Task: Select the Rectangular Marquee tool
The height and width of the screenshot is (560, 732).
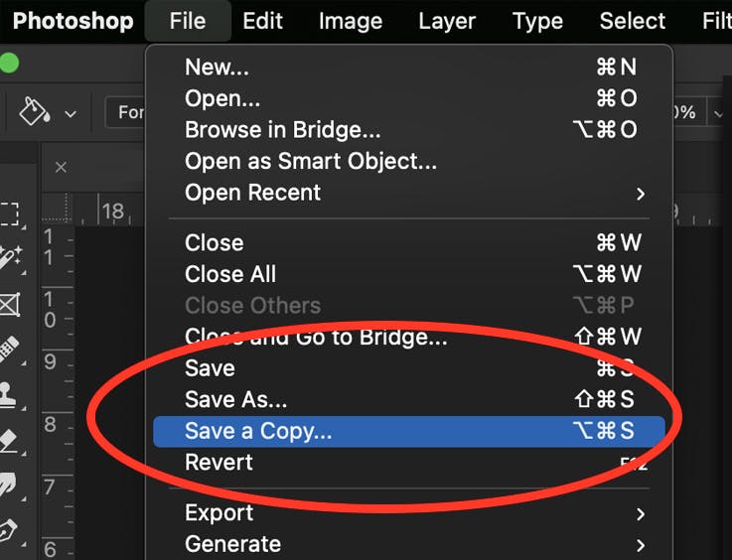Action: click(9, 214)
